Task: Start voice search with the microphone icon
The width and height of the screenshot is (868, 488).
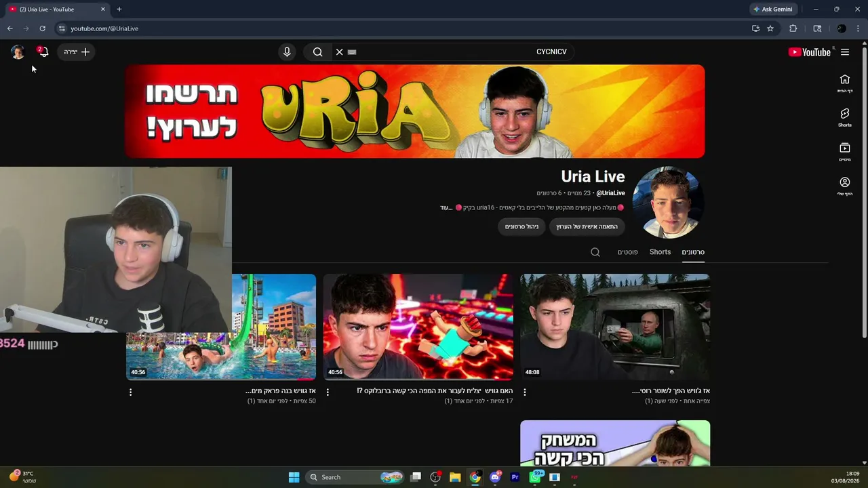Action: 287,52
